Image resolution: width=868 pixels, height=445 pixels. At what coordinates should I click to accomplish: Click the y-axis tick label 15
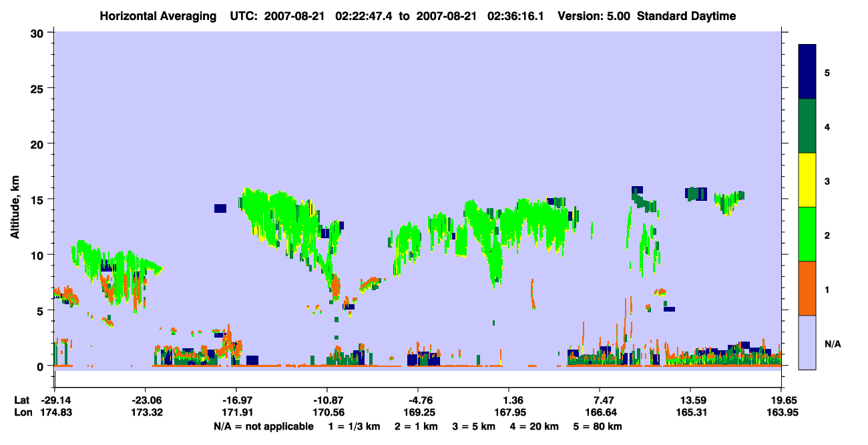[x=39, y=199]
